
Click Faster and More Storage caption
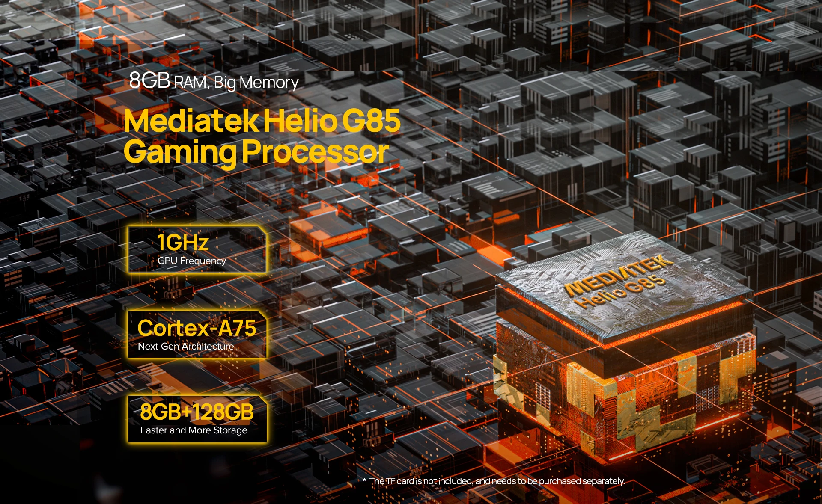(194, 430)
